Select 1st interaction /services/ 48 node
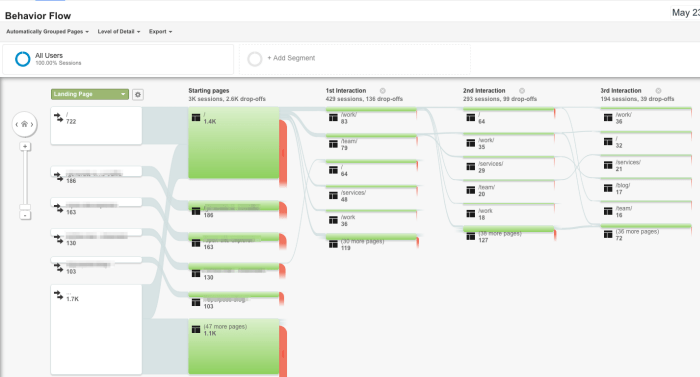The height and width of the screenshot is (377, 700). pyautogui.click(x=371, y=195)
